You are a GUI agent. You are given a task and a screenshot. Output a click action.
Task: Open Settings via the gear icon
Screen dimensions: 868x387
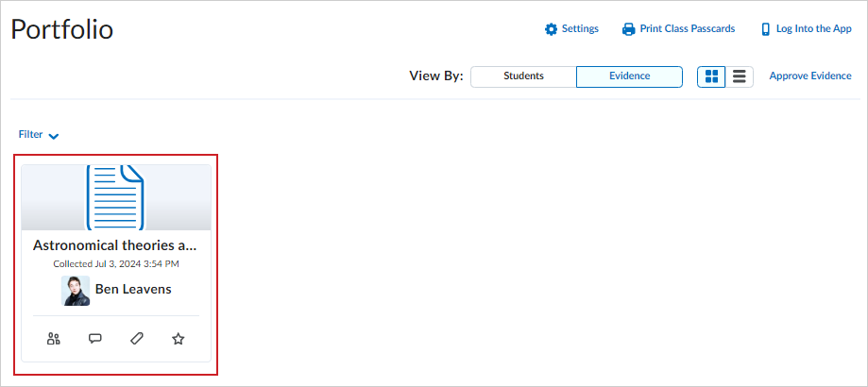click(x=551, y=29)
